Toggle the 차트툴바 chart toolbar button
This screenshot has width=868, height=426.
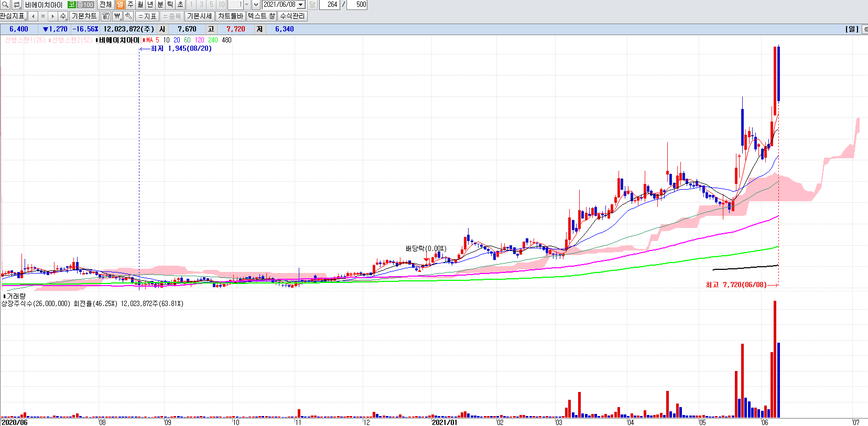coord(231,16)
